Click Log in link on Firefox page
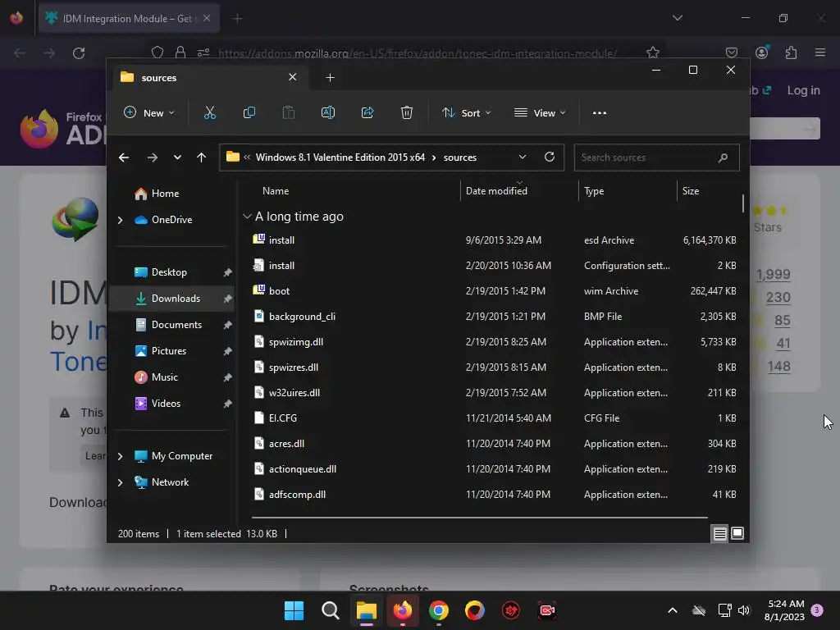Viewport: 840px width, 630px height. [803, 90]
